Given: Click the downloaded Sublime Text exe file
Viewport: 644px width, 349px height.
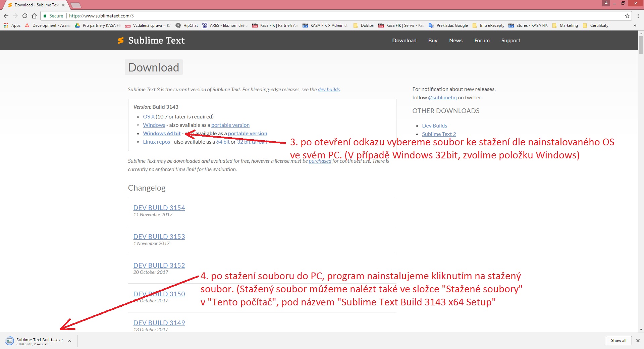Looking at the screenshot, I should click(x=36, y=341).
